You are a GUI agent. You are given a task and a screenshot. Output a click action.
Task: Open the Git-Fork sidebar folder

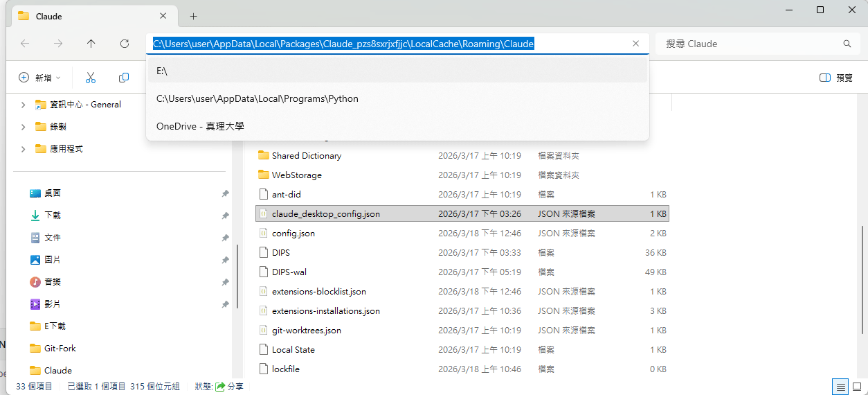53,349
